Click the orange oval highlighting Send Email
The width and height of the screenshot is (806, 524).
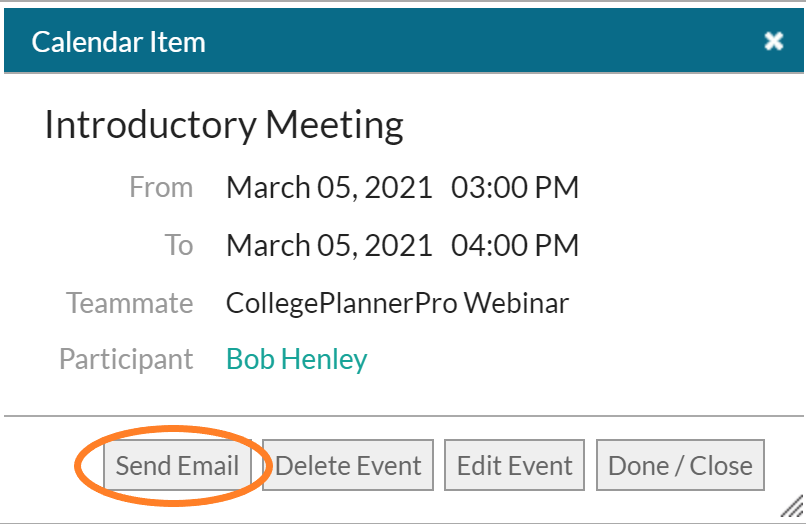pyautogui.click(x=173, y=465)
